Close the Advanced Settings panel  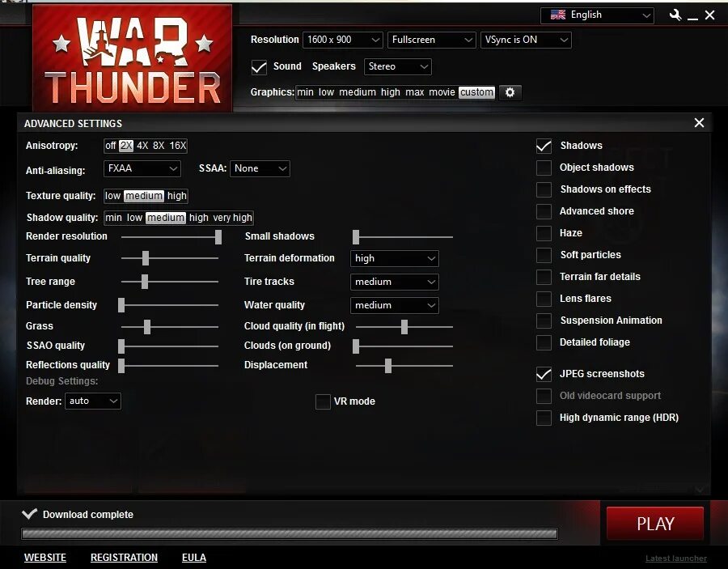point(699,123)
